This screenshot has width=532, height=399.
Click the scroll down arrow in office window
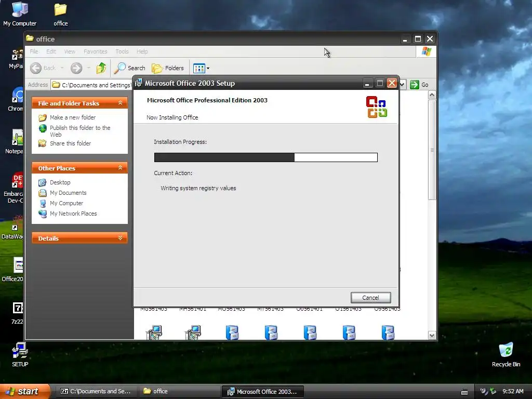(432, 335)
